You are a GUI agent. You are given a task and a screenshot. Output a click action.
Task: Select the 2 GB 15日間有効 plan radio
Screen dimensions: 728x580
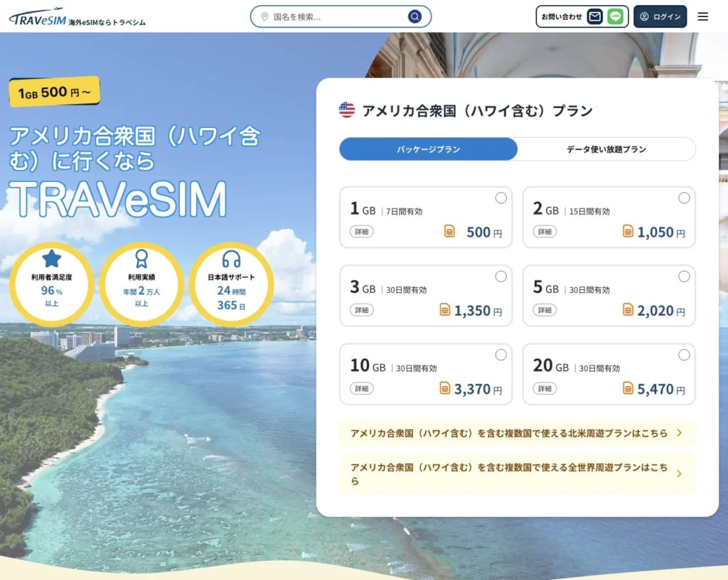pyautogui.click(x=684, y=198)
